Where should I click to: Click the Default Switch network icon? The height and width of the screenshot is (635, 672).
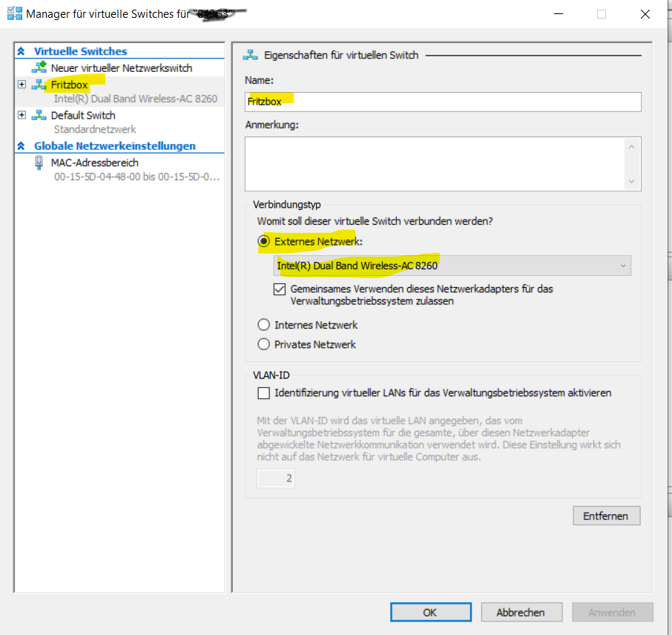tap(39, 115)
